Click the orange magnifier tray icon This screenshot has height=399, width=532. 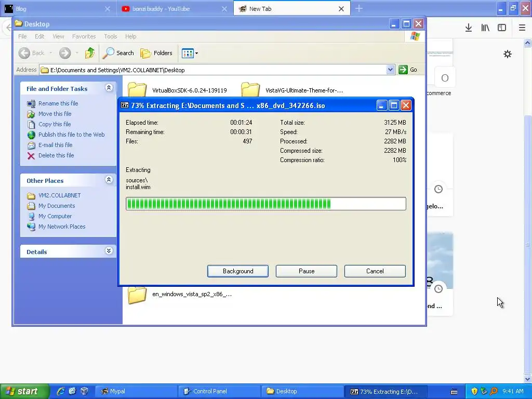pyautogui.click(x=494, y=391)
